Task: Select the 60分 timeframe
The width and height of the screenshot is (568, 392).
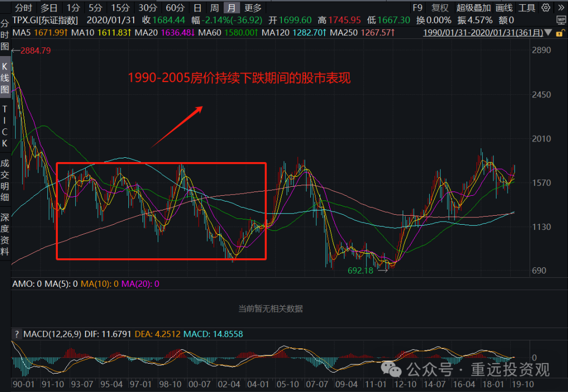Action: pyautogui.click(x=175, y=7)
